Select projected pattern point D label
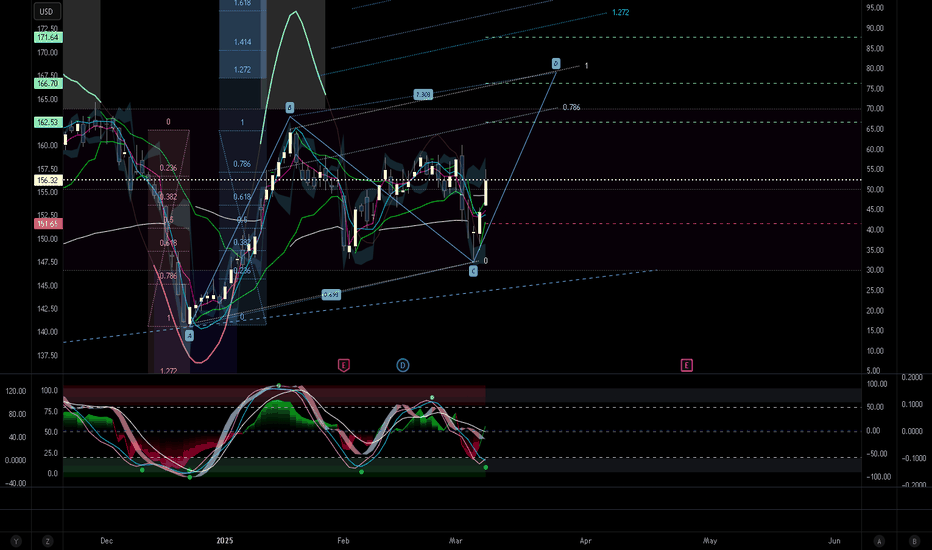This screenshot has width=932, height=550. point(556,64)
